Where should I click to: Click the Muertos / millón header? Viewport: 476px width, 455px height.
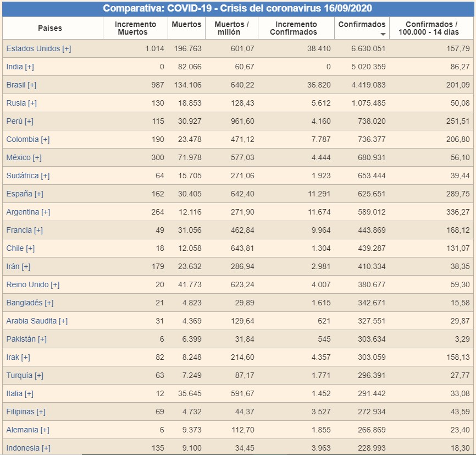(231, 28)
